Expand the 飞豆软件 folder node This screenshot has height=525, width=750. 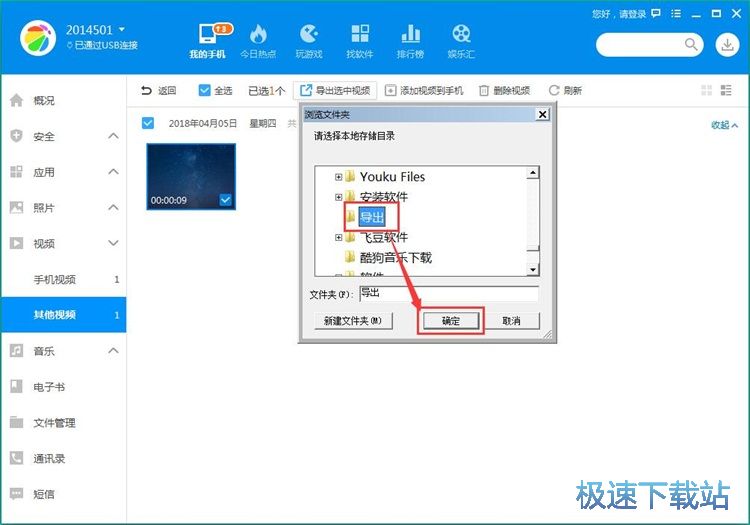pos(338,237)
